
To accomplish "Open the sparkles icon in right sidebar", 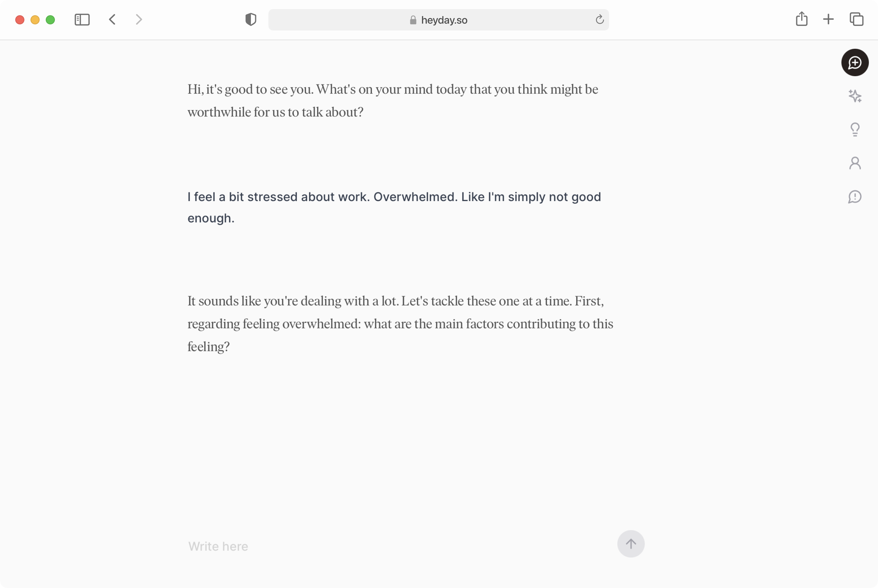I will click(x=855, y=96).
